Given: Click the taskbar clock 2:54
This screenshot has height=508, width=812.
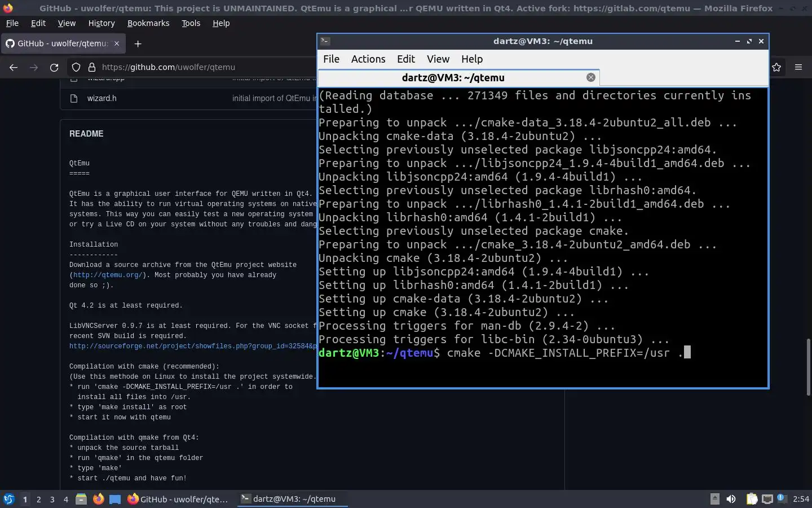Looking at the screenshot, I should [801, 499].
